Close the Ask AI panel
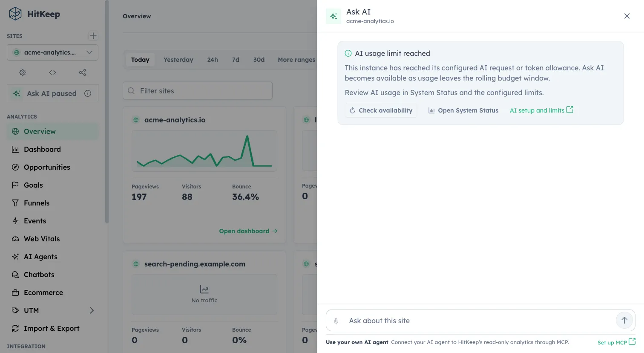This screenshot has height=353, width=644. point(627,16)
